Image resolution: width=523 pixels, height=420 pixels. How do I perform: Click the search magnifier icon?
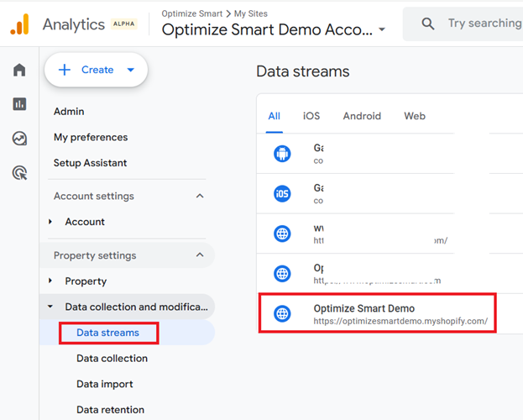[428, 24]
